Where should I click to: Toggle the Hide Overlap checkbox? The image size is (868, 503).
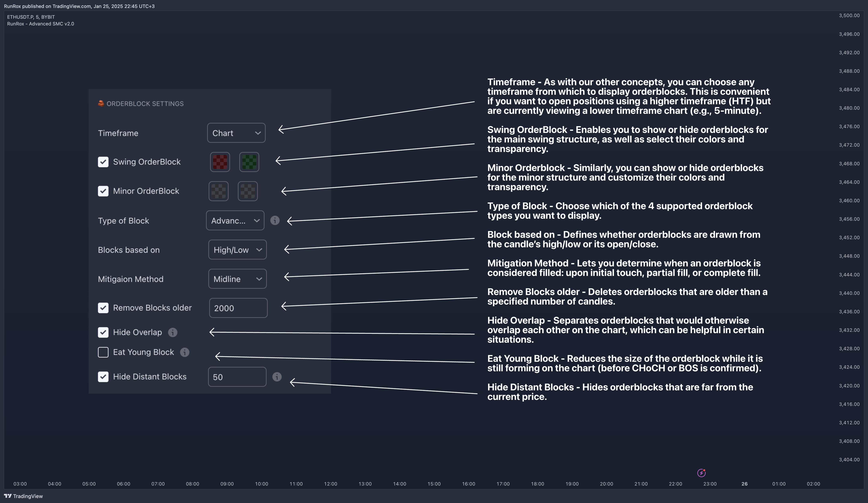pyautogui.click(x=103, y=332)
